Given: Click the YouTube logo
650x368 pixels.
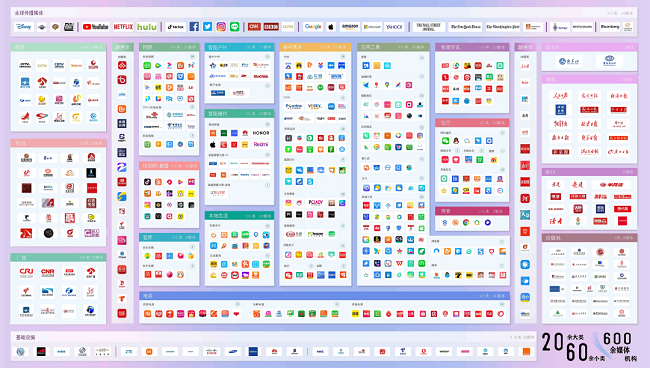Looking at the screenshot, I should point(95,27).
